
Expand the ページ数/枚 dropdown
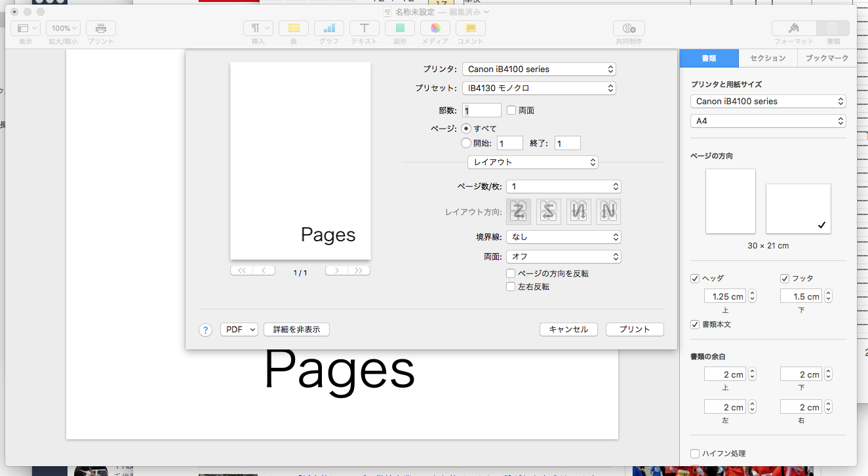[x=563, y=187]
